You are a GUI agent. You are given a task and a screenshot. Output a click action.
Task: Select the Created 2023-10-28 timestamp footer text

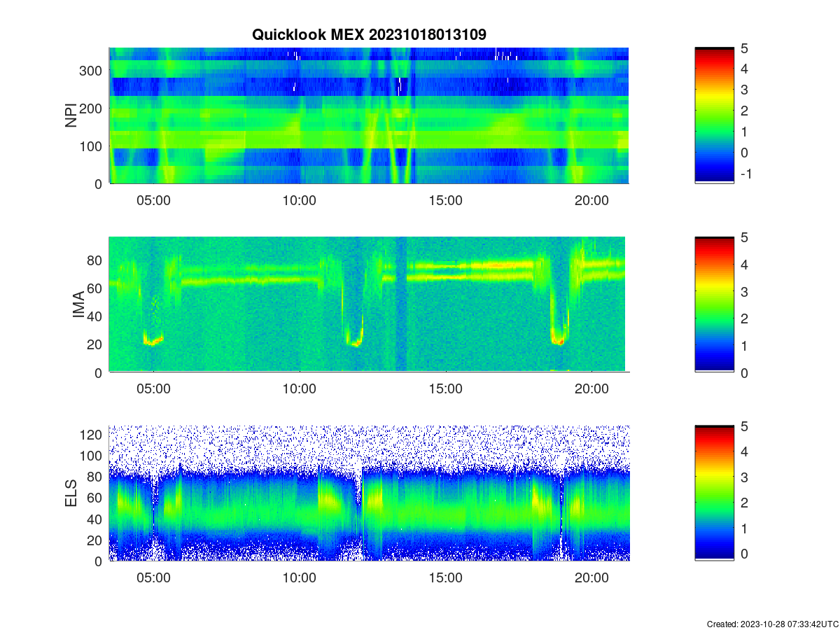click(x=772, y=624)
